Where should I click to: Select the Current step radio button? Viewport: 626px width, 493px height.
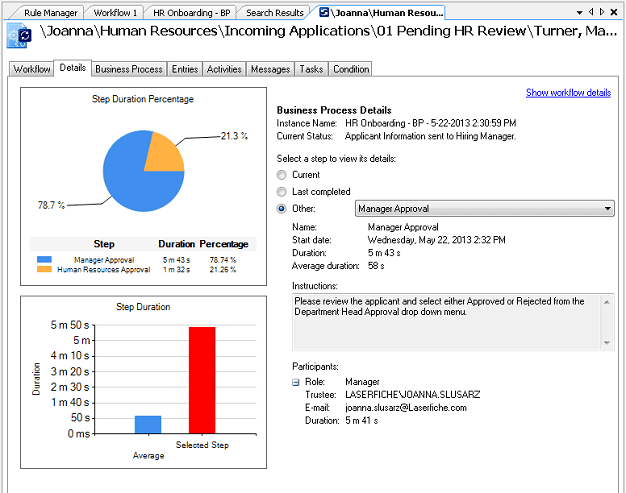tap(282, 175)
